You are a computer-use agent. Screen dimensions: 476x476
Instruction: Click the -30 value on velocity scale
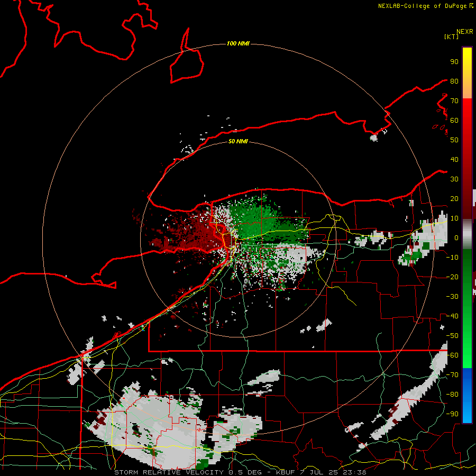pos(452,297)
